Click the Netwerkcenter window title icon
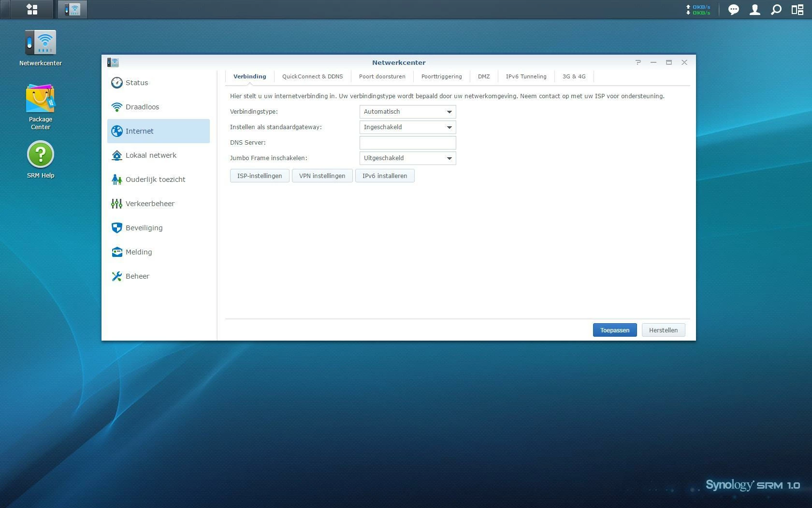 pyautogui.click(x=113, y=62)
